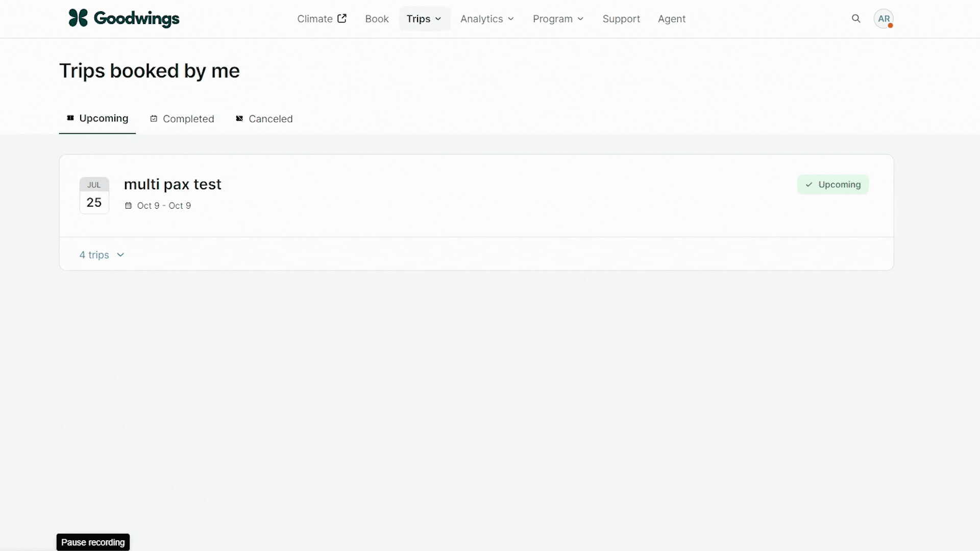
Task: Click the search icon
Action: coord(856,18)
